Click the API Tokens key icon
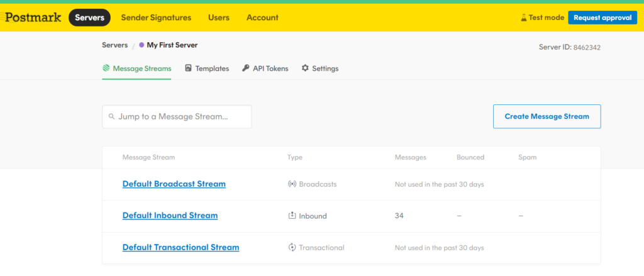This screenshot has width=644, height=276. [246, 68]
